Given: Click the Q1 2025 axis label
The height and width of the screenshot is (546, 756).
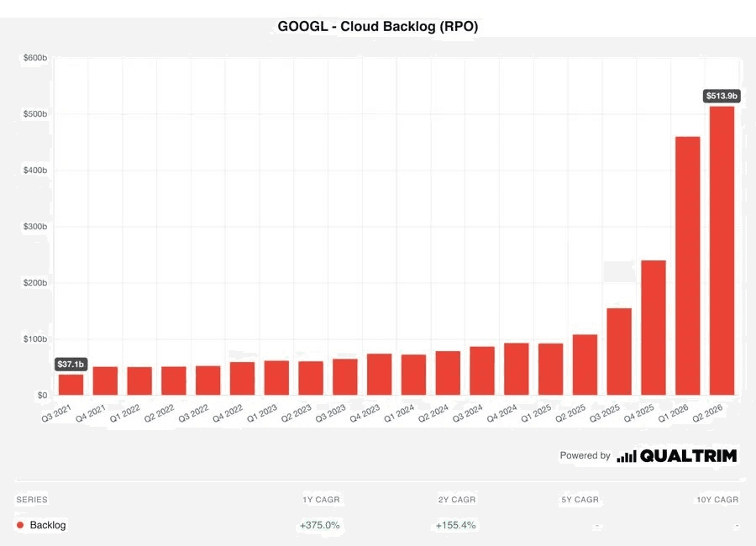Looking at the screenshot, I should (x=536, y=413).
